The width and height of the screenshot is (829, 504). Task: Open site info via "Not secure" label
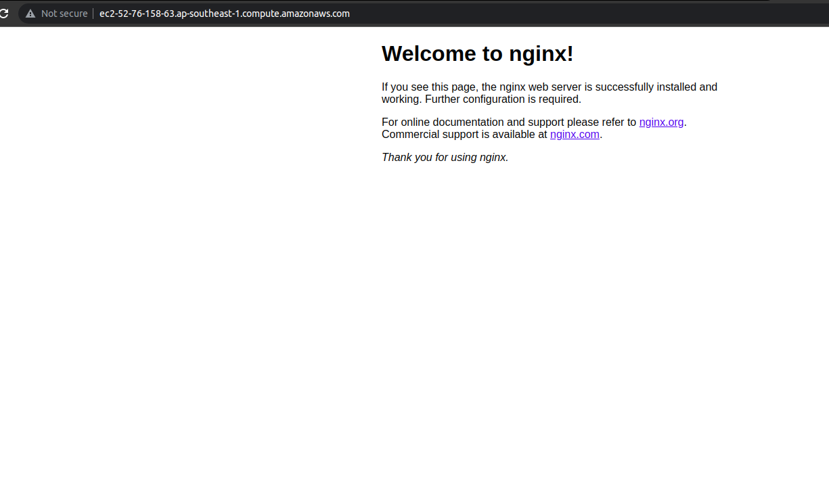click(x=64, y=14)
